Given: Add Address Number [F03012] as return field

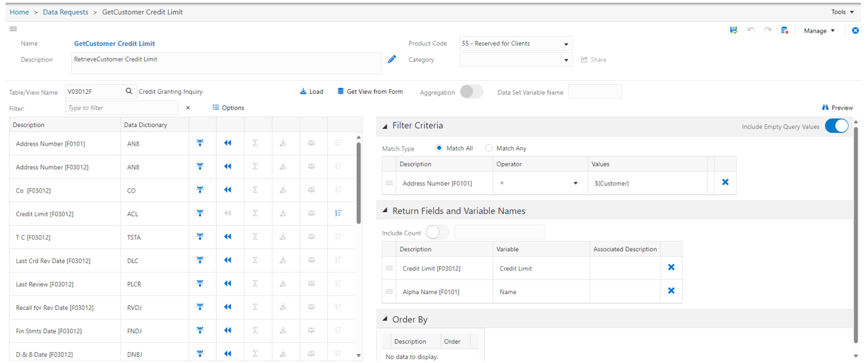Looking at the screenshot, I should pos(227,167).
